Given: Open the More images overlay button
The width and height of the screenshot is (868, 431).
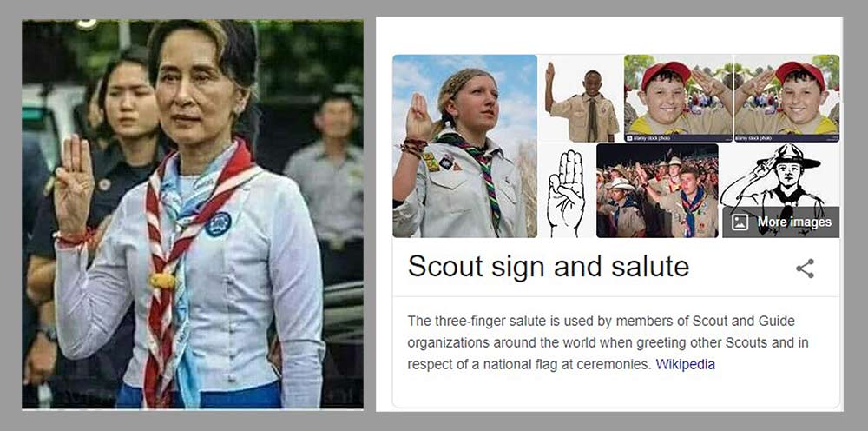Looking at the screenshot, I should (781, 222).
